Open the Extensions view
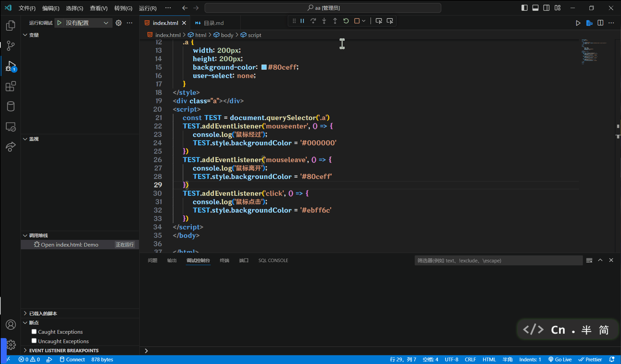The height and width of the screenshot is (364, 621). [11, 86]
